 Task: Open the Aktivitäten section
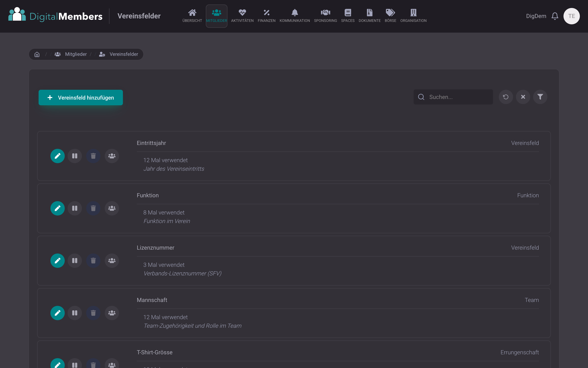[242, 16]
